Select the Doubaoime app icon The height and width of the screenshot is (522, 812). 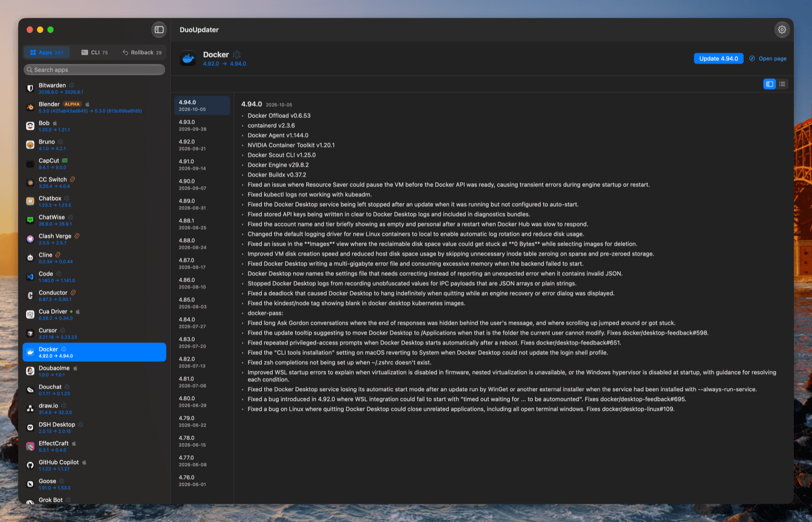coord(30,371)
